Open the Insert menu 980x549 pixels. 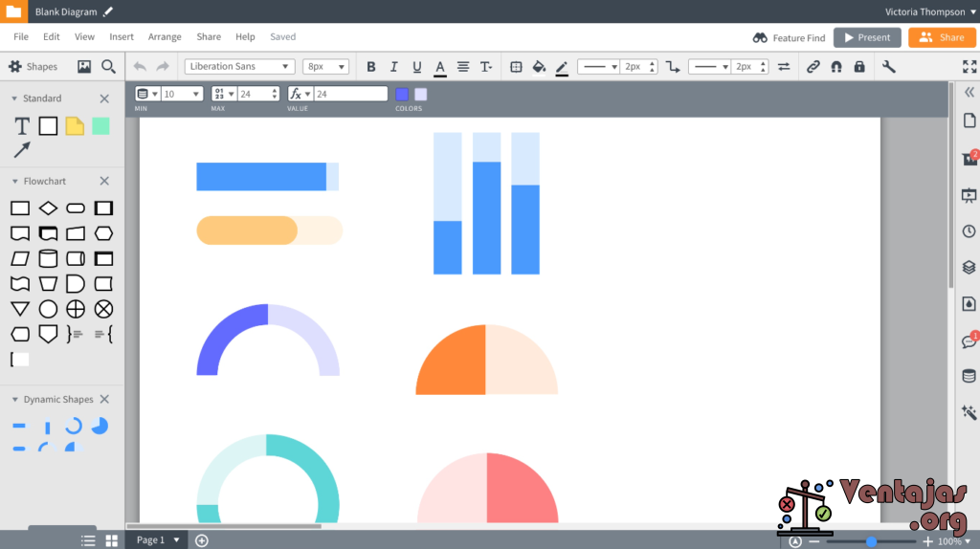(x=122, y=37)
